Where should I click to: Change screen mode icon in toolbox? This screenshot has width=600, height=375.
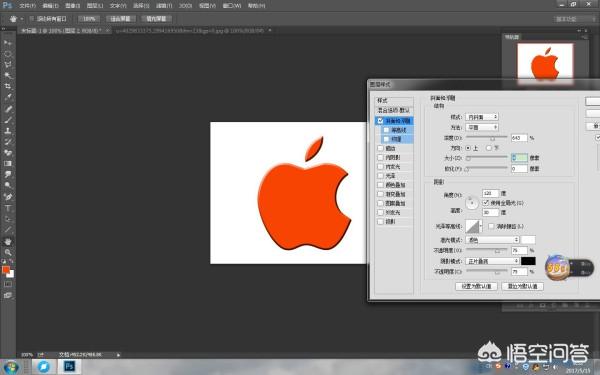click(x=8, y=295)
